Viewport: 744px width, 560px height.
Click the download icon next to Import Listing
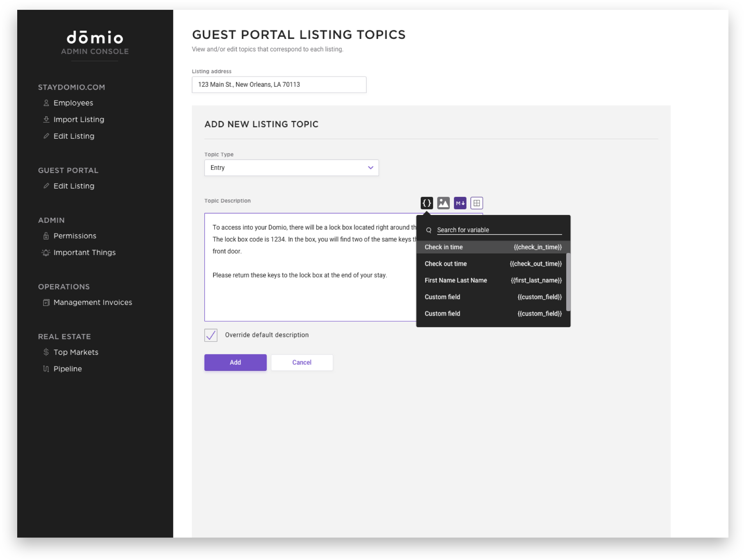pos(46,119)
